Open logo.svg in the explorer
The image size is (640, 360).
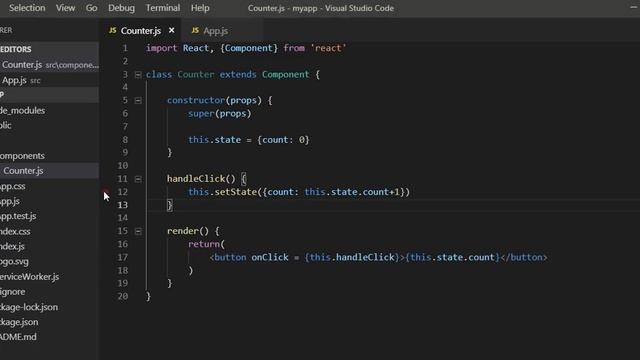(14, 262)
